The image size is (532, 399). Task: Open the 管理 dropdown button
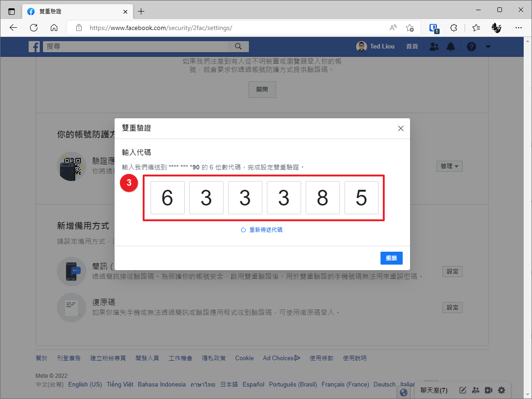coord(449,166)
